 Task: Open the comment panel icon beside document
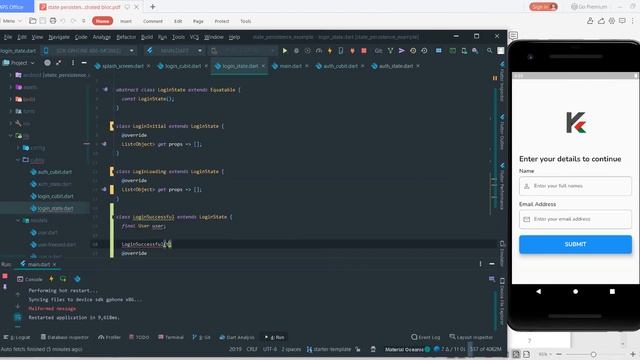(x=513, y=36)
